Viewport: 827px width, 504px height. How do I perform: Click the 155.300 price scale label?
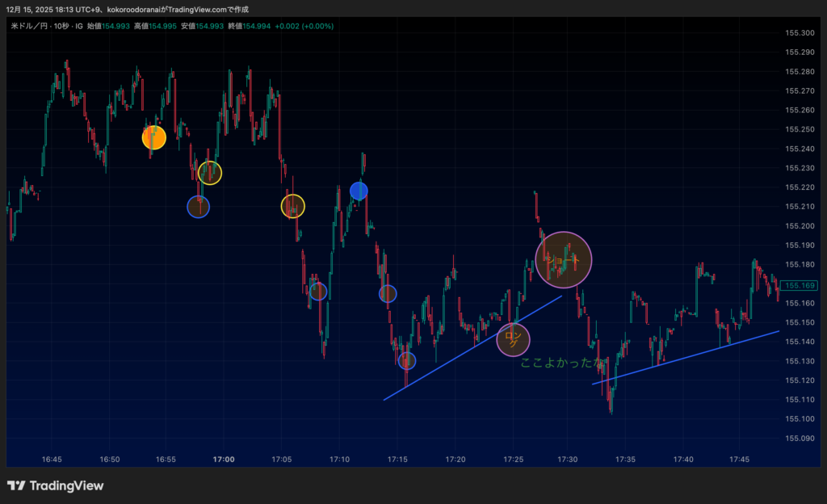[799, 33]
